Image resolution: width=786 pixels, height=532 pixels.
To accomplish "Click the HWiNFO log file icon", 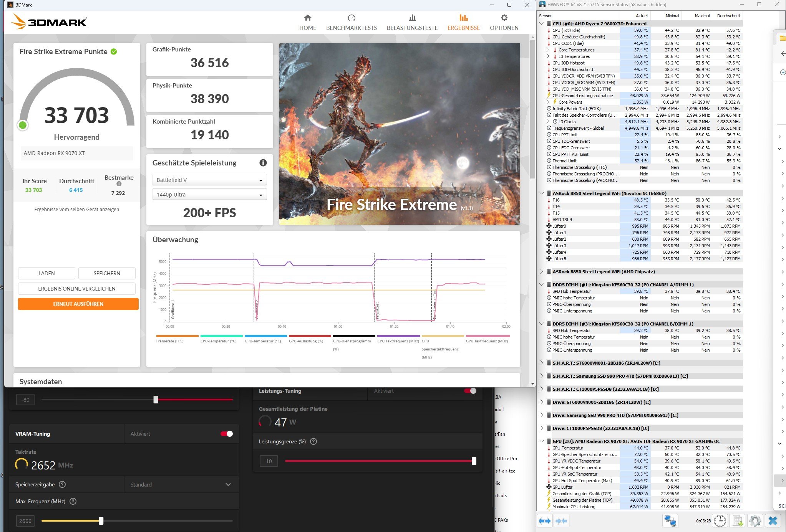I will [738, 521].
